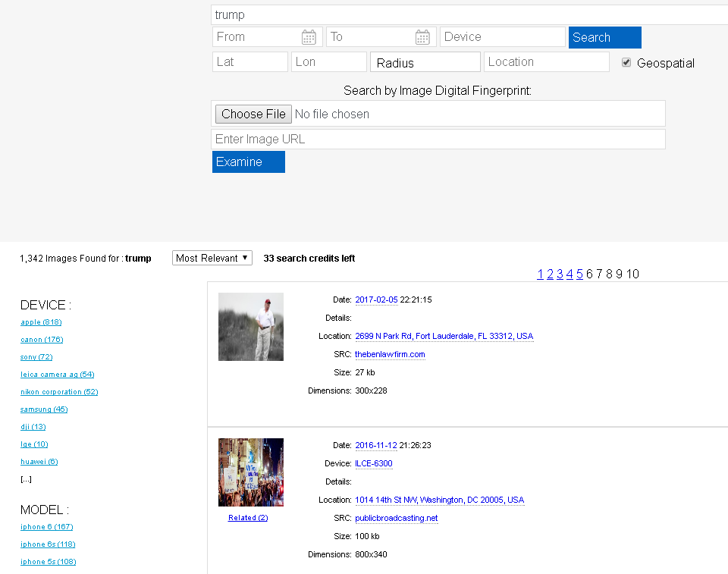The image size is (728, 574).
Task: Go to results page 2
Action: pyautogui.click(x=550, y=274)
